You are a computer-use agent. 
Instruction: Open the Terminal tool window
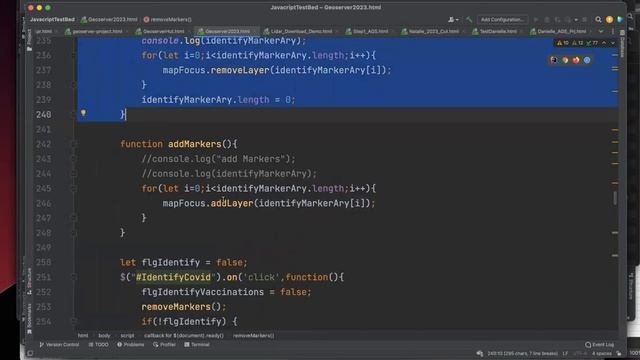click(197, 344)
